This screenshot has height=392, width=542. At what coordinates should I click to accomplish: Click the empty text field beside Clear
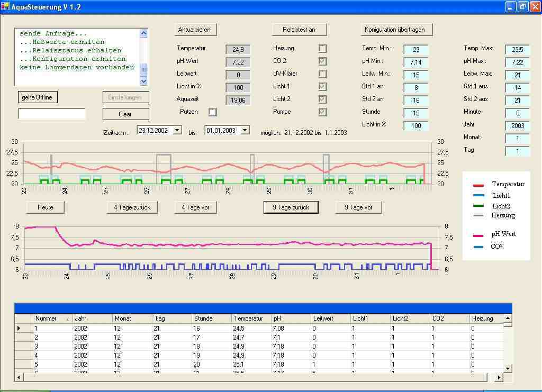(51, 114)
